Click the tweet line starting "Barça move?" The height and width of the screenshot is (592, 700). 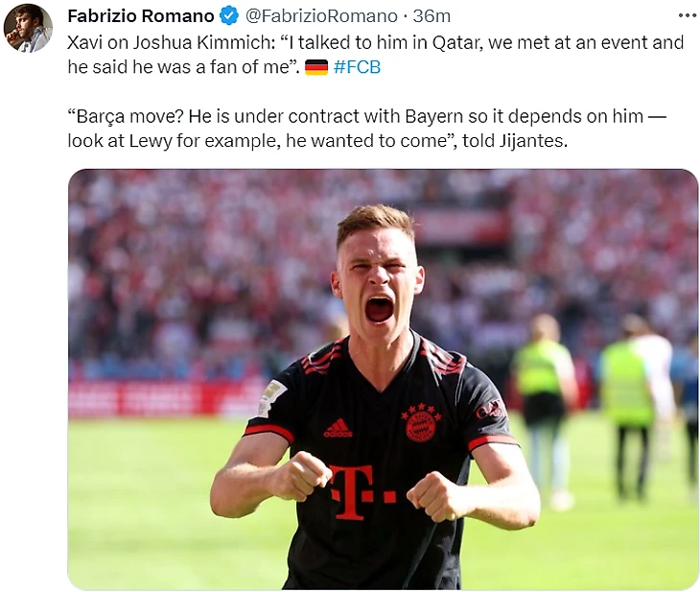[x=366, y=117]
